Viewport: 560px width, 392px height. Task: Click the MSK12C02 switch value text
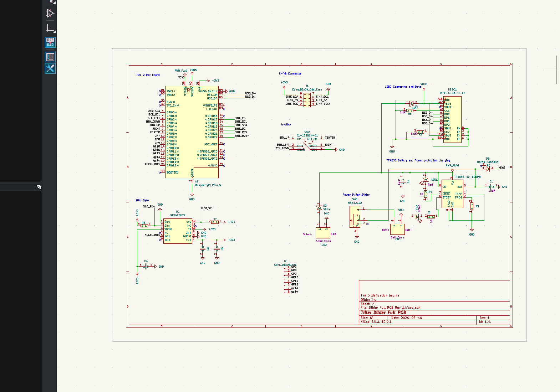[355, 203]
